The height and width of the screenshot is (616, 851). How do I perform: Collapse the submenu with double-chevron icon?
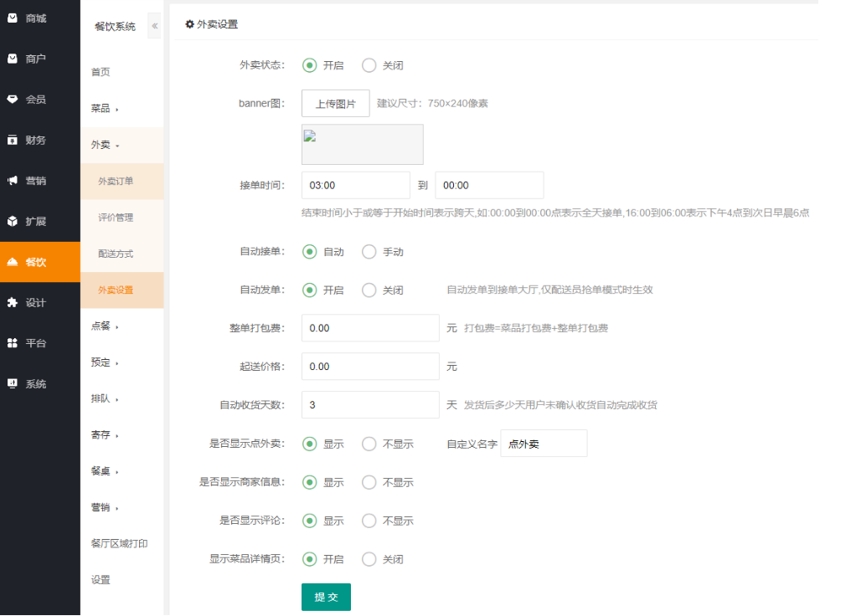pos(154,26)
